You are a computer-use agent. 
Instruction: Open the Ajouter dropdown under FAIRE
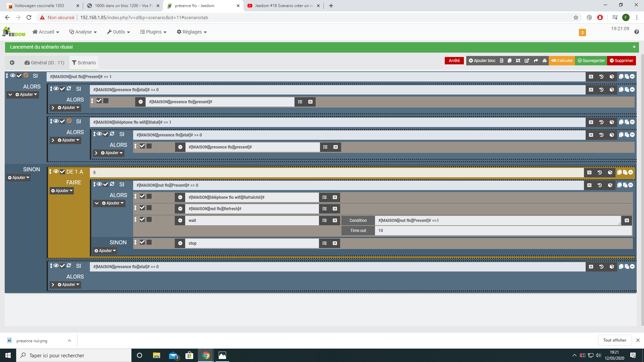point(62,191)
